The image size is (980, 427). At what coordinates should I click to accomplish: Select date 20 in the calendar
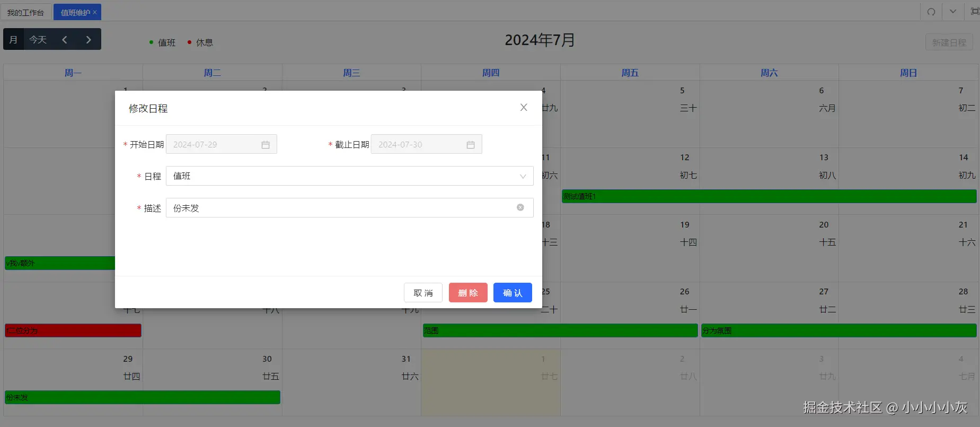point(824,225)
